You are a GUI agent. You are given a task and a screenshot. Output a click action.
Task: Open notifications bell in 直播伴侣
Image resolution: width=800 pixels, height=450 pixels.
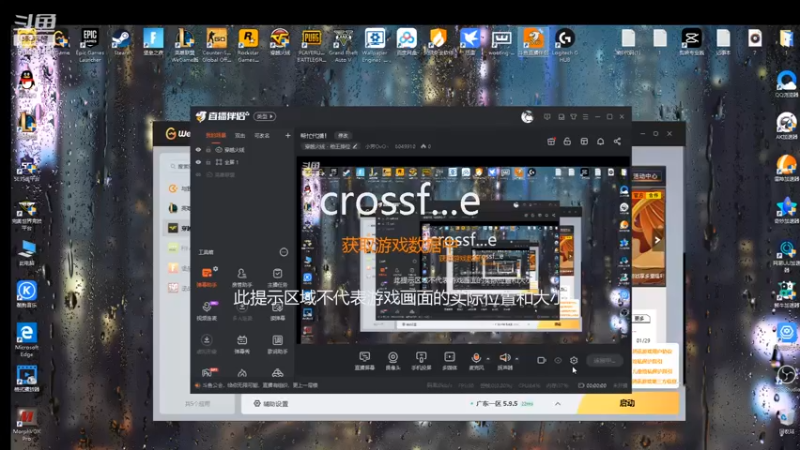tap(601, 141)
